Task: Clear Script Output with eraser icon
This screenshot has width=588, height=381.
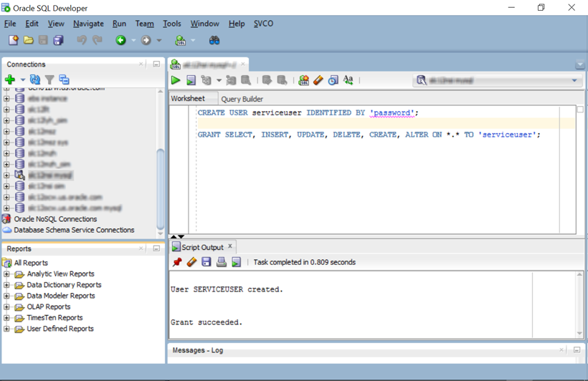Action: 191,262
